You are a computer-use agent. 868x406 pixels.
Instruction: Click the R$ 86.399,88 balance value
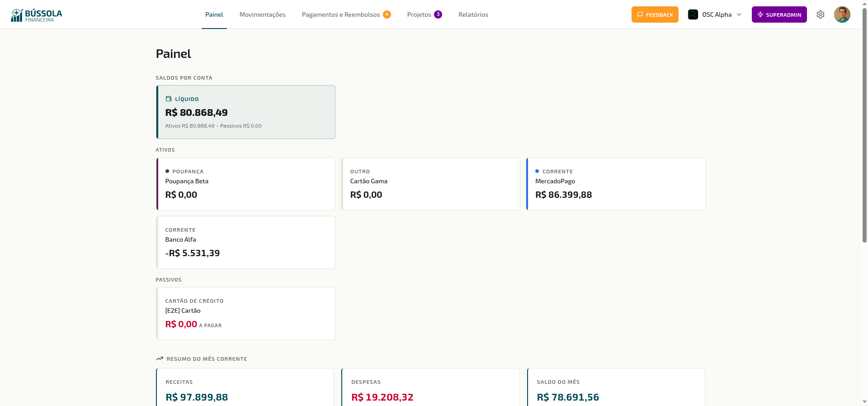pos(564,195)
